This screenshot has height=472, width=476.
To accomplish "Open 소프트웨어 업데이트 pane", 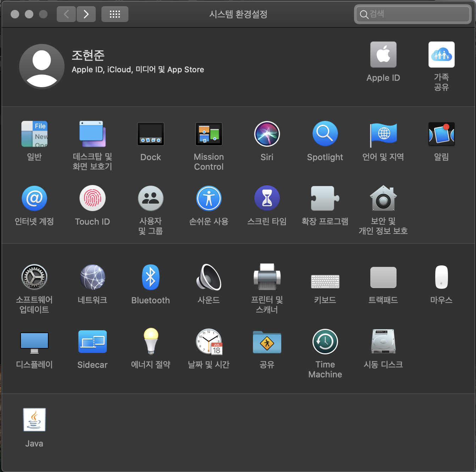I will [x=34, y=277].
